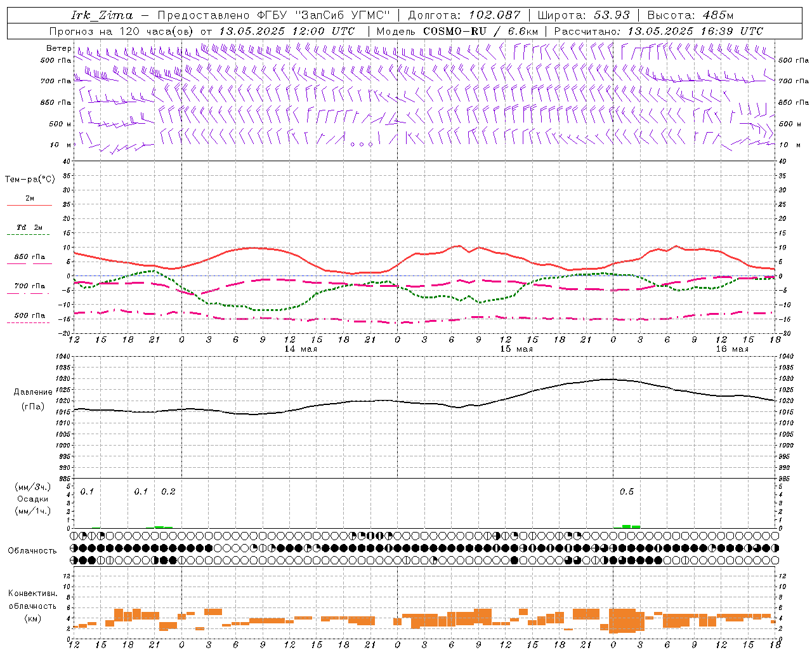Image resolution: width=812 pixels, height=650 pixels.
Task: Click the 'Тем-ра(°C)' temperature panel label
Action: point(30,180)
